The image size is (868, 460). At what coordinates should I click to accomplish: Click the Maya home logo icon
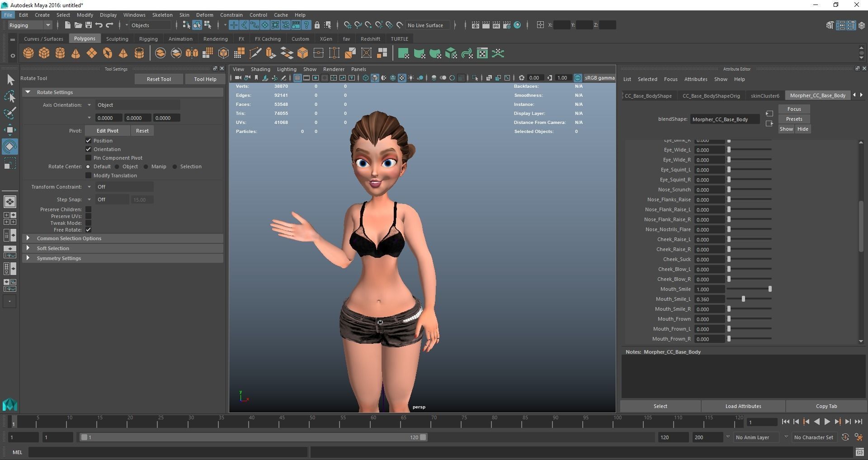(x=9, y=404)
